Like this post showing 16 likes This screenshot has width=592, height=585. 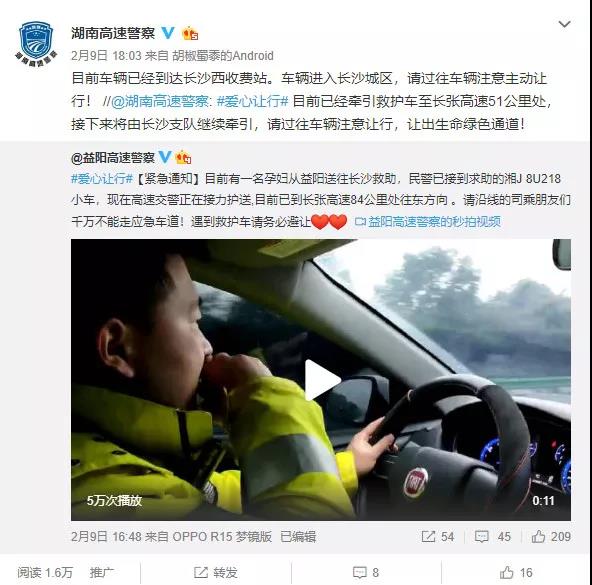click(516, 573)
